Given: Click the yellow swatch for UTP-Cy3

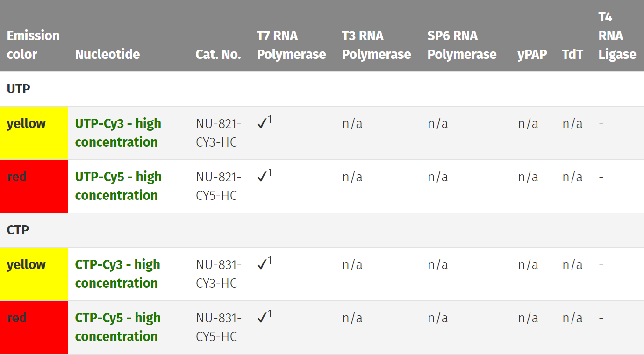Looking at the screenshot, I should [34, 133].
